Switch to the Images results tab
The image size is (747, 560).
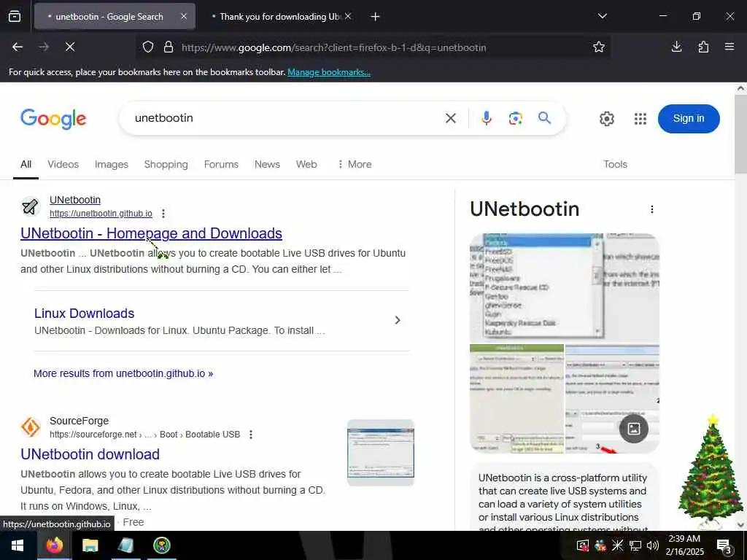point(112,164)
